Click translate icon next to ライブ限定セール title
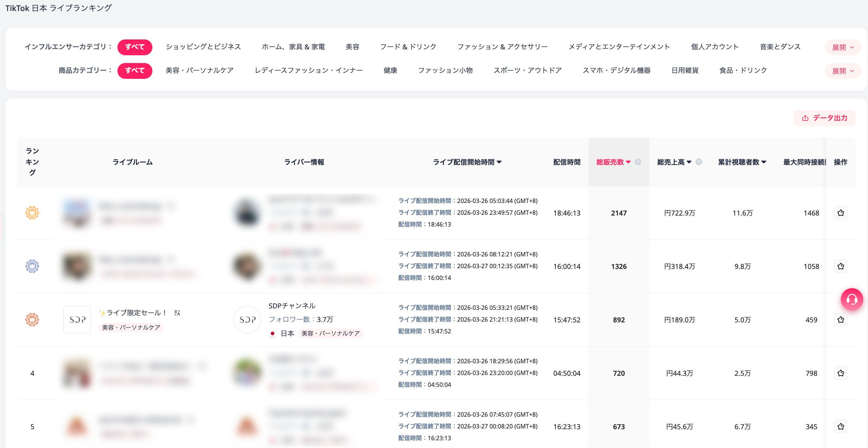The width and height of the screenshot is (868, 448). click(177, 313)
